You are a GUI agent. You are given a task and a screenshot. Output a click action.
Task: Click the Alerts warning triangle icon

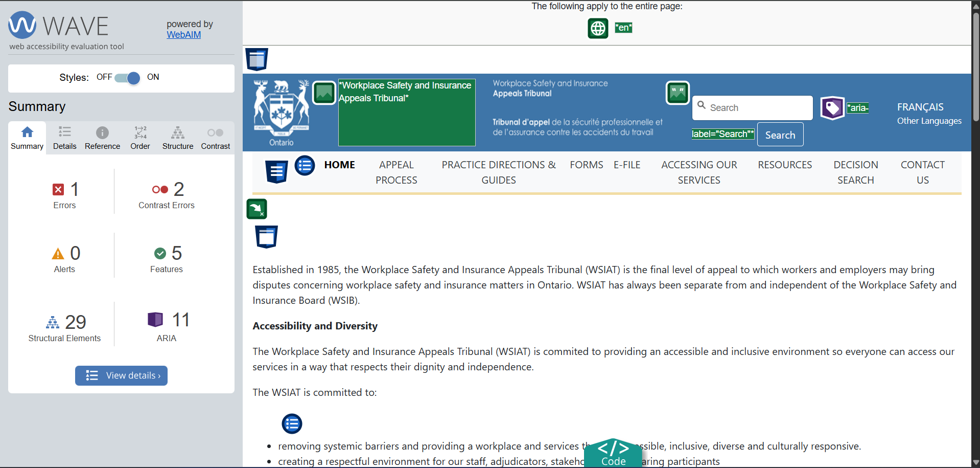[x=58, y=253]
